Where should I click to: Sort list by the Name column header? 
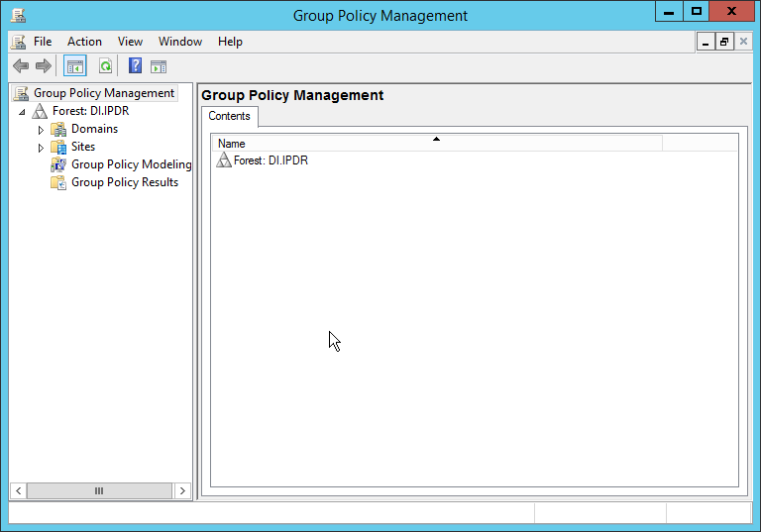(x=436, y=144)
